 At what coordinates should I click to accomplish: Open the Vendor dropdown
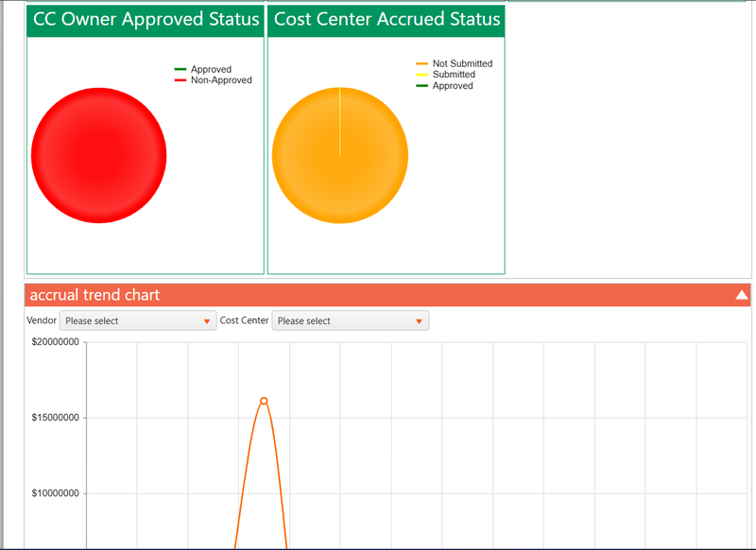coord(138,321)
